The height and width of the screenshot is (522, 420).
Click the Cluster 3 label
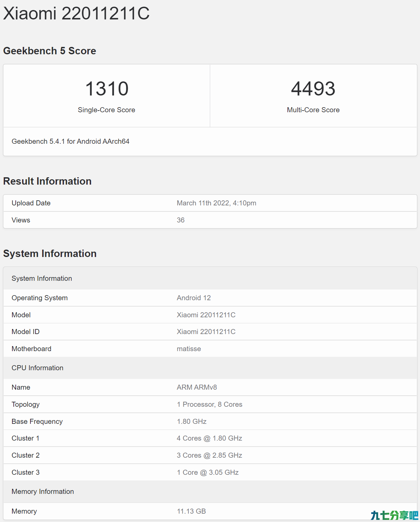pos(25,472)
